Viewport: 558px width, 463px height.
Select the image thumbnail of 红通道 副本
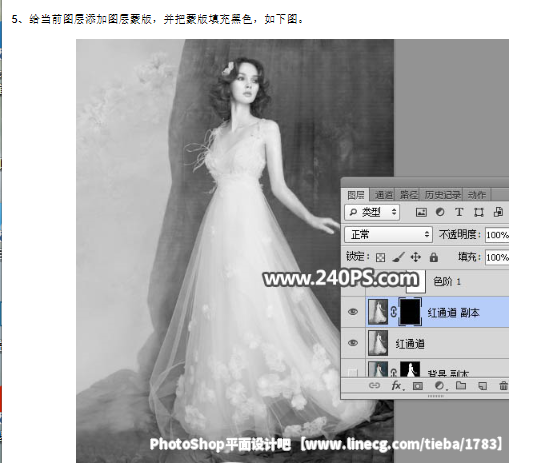378,311
